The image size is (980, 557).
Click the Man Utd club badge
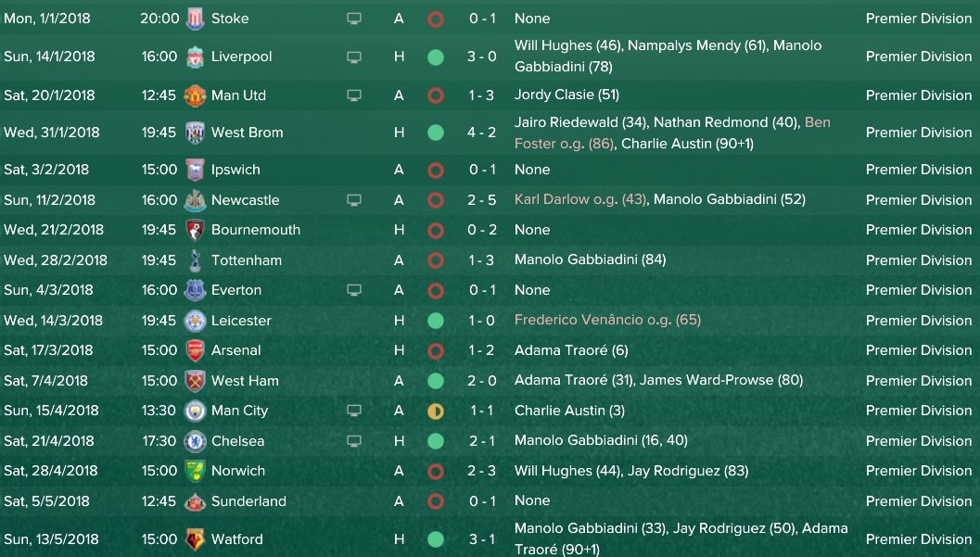[195, 95]
